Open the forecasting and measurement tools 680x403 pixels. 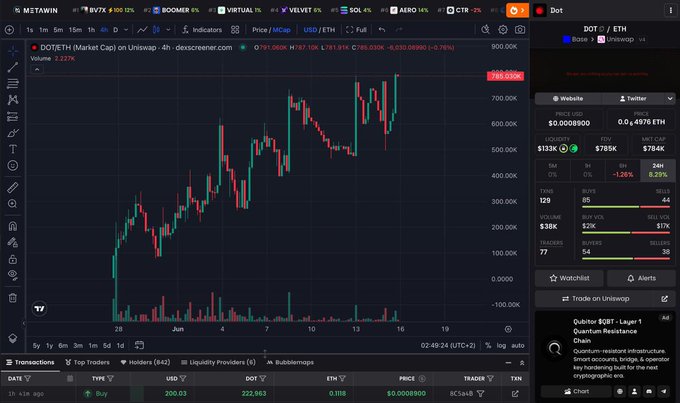[x=13, y=116]
